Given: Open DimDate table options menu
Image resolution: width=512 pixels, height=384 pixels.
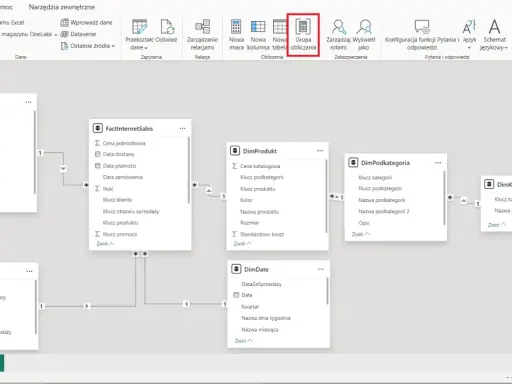Looking at the screenshot, I should pos(321,269).
